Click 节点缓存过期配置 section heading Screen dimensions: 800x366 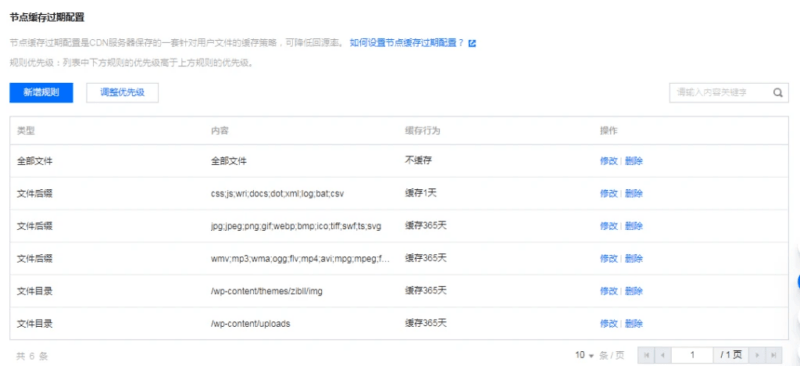coord(47,17)
